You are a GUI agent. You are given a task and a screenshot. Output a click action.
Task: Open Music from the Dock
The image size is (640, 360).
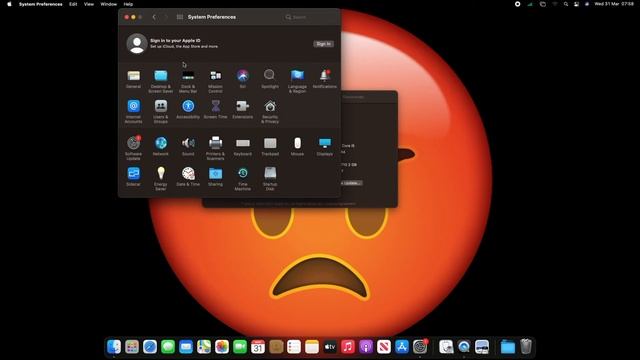(348, 347)
